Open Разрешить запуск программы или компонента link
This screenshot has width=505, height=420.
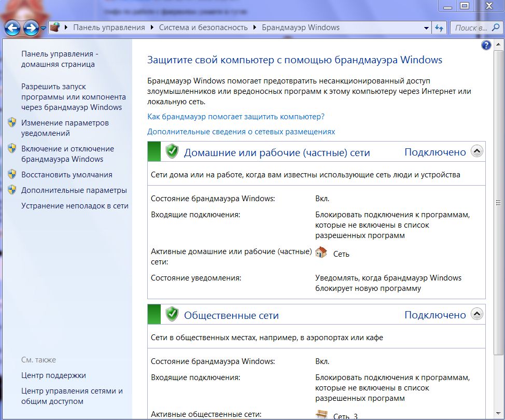(x=74, y=96)
